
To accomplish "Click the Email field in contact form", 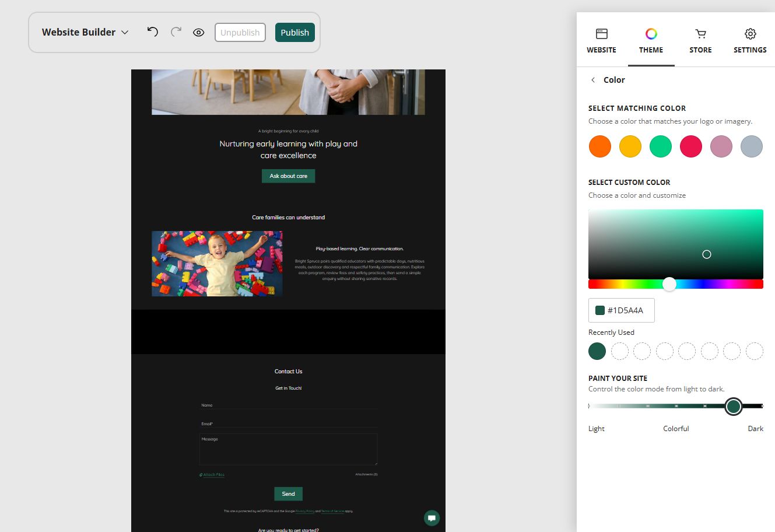I will pos(289,423).
